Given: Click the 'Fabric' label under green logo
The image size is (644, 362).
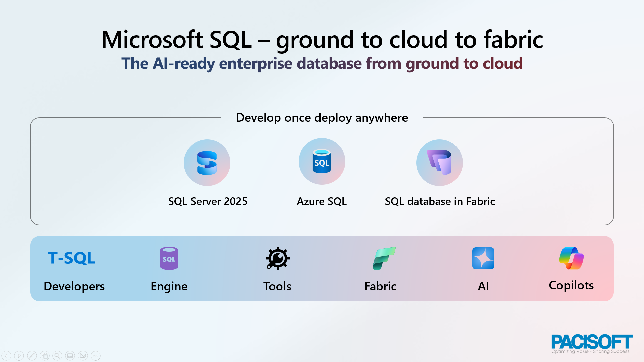Looking at the screenshot, I should 380,286.
